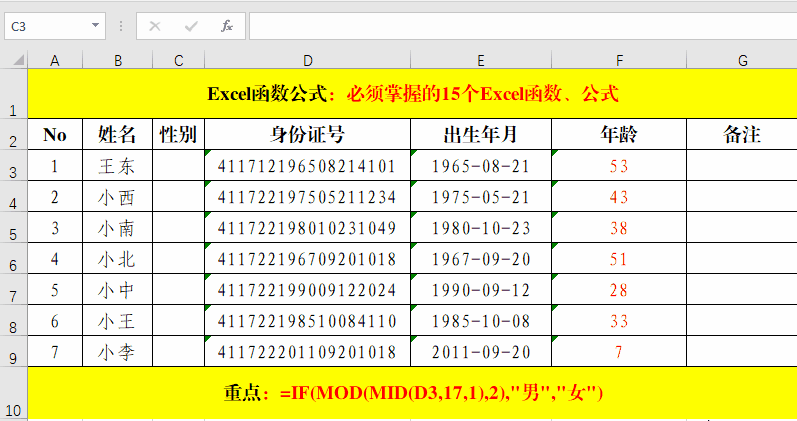Click the 年龄 header cell

pyautogui.click(x=619, y=134)
